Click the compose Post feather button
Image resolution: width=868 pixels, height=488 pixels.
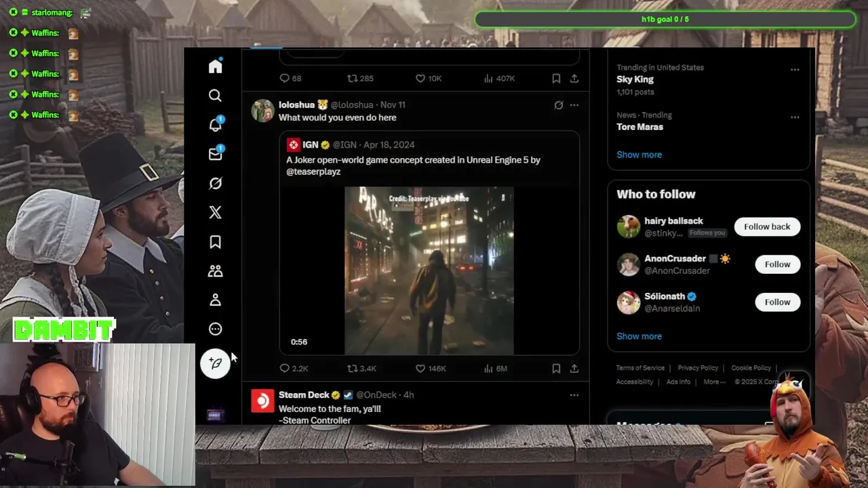215,363
